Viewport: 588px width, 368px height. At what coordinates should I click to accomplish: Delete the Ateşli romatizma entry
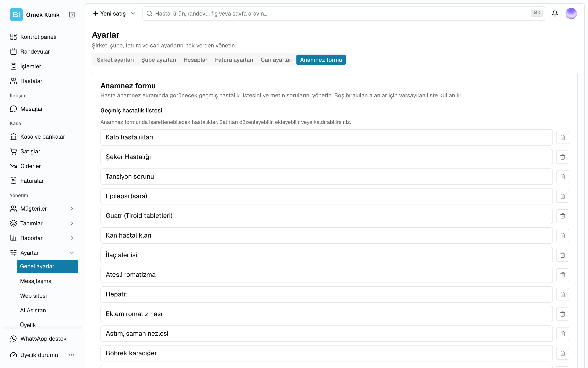tap(562, 275)
